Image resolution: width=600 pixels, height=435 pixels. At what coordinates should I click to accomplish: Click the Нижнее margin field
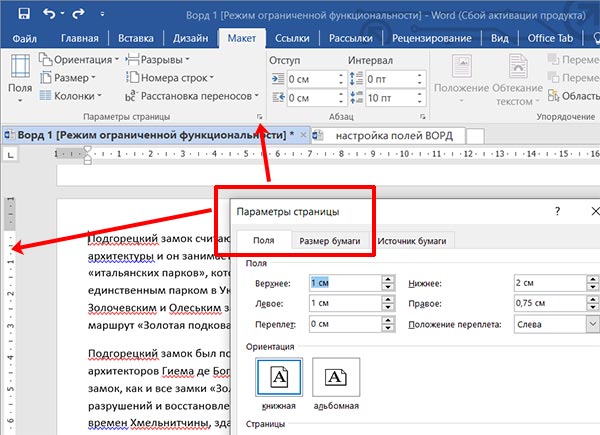click(550, 283)
